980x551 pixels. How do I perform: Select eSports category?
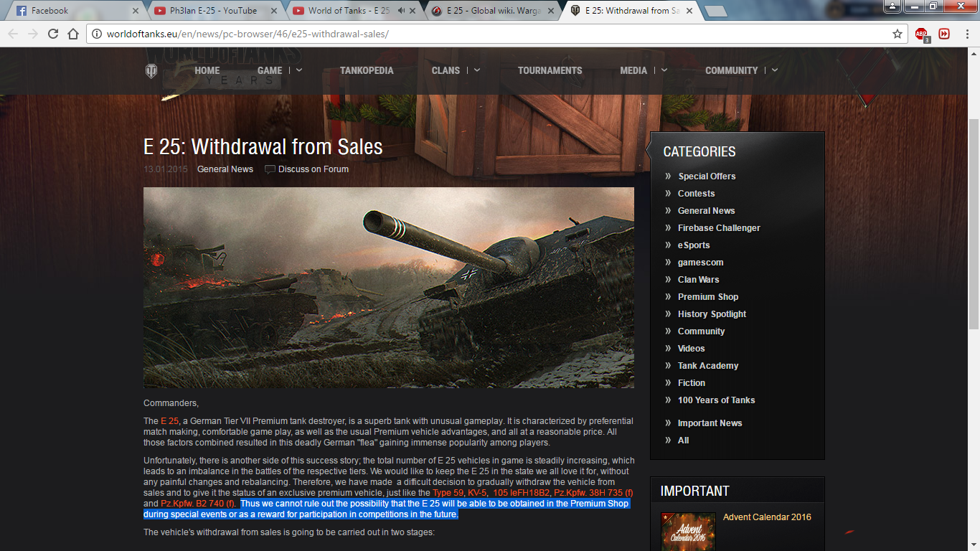coord(694,245)
